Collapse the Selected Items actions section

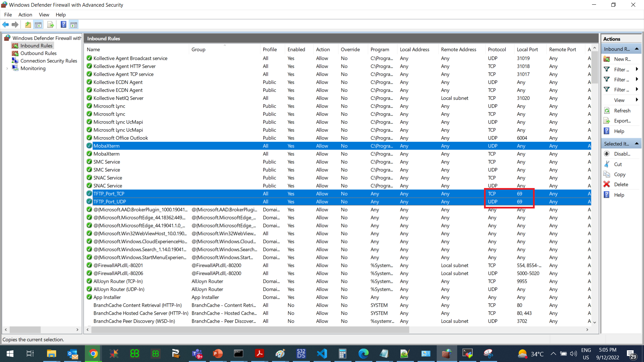(637, 144)
